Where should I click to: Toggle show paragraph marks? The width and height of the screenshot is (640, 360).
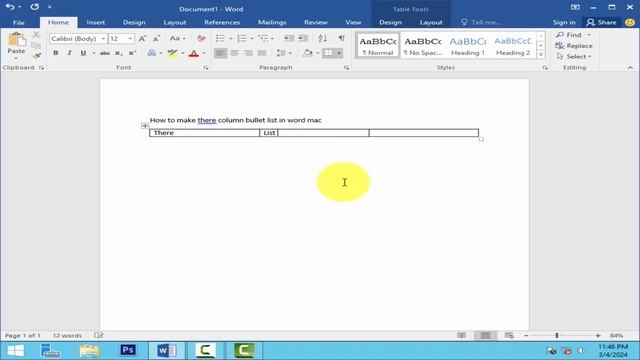click(x=341, y=38)
